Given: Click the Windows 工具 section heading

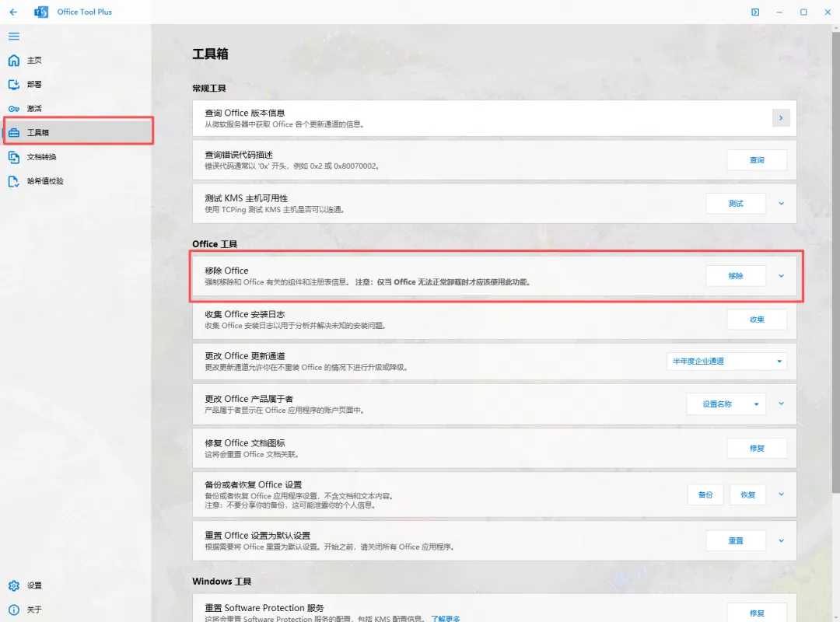Looking at the screenshot, I should point(222,582).
